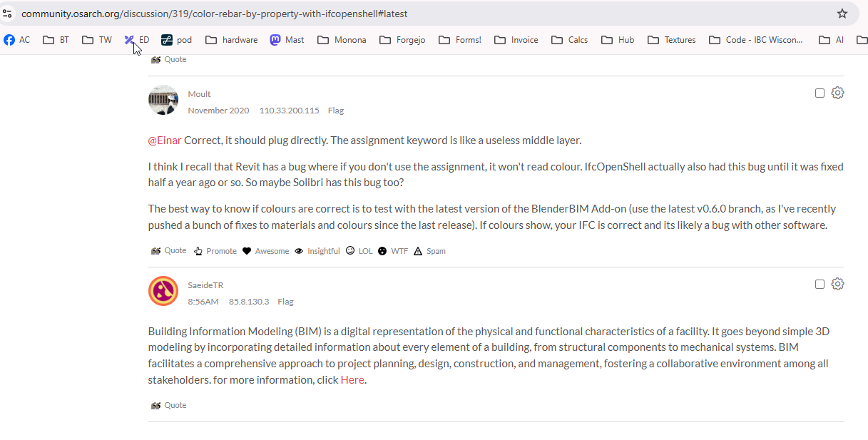Open the Facebook AC bookmark
Screen dimensions: 868x440
[x=17, y=40]
